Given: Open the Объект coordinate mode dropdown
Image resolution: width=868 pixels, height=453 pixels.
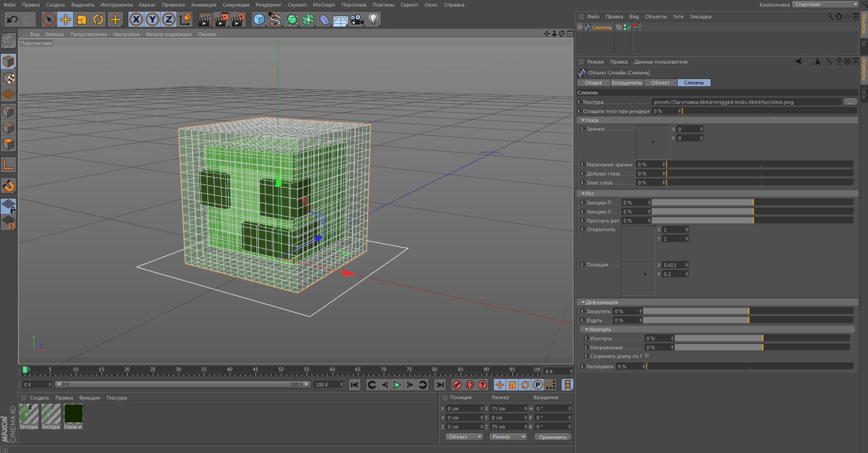Looking at the screenshot, I should 464,437.
